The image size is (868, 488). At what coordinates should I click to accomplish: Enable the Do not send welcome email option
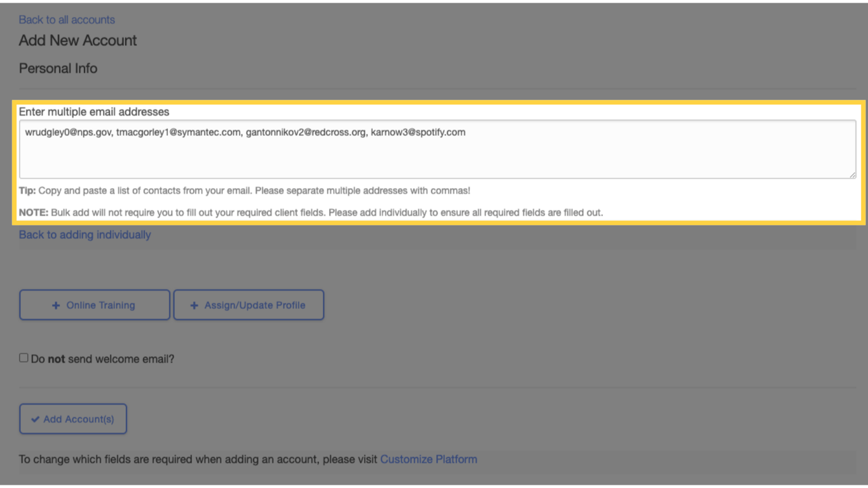point(23,357)
